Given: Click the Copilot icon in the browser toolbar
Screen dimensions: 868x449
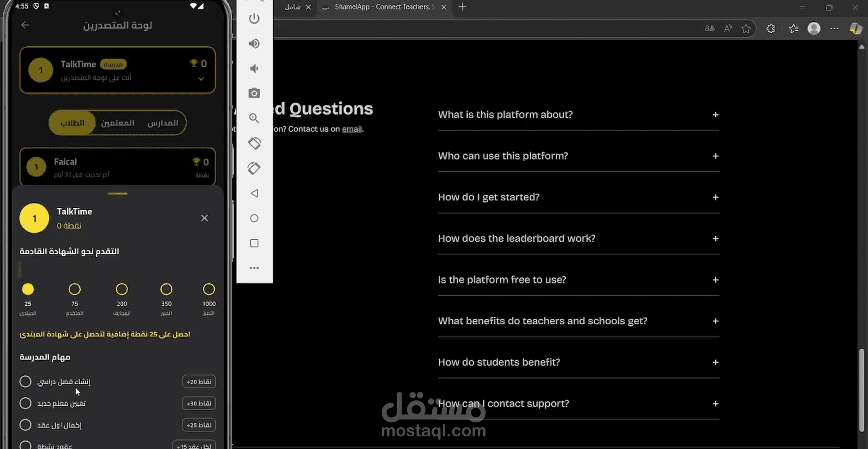Looking at the screenshot, I should coord(856,29).
